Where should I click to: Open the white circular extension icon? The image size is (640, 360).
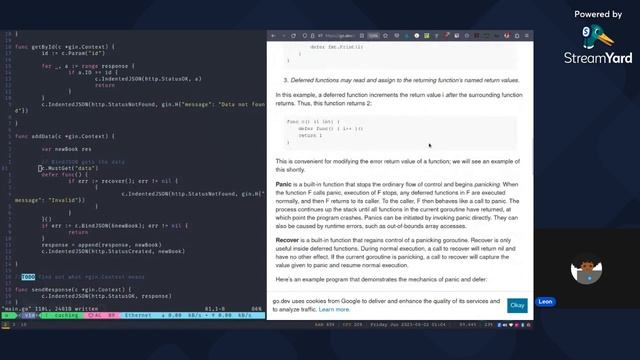click(417, 36)
